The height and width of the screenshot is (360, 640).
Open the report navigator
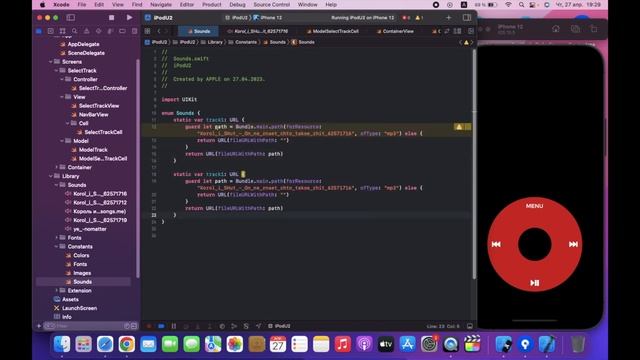(134, 31)
